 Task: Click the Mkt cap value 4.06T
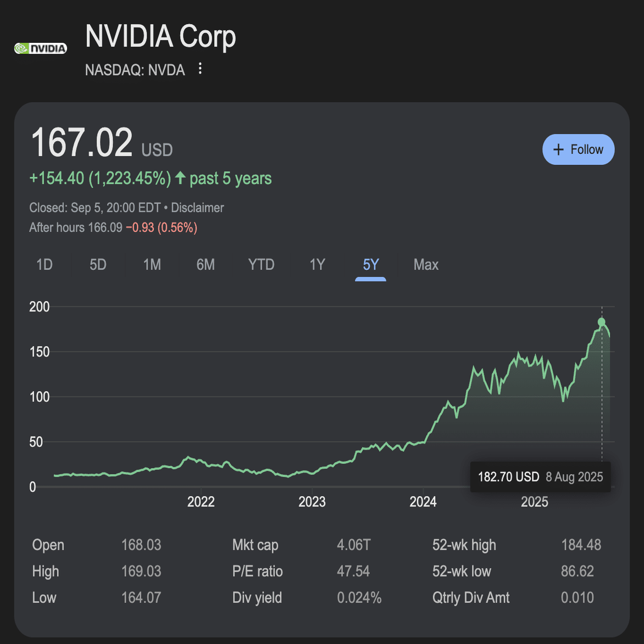tap(354, 545)
